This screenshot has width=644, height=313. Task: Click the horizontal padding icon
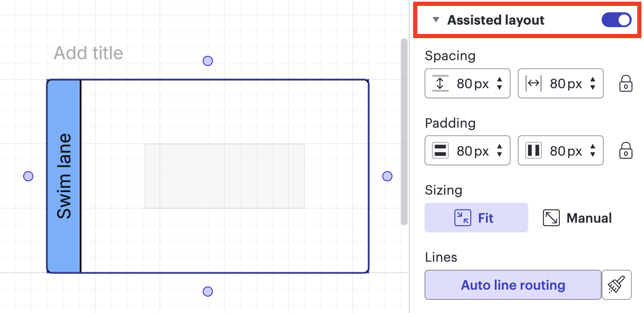click(533, 150)
